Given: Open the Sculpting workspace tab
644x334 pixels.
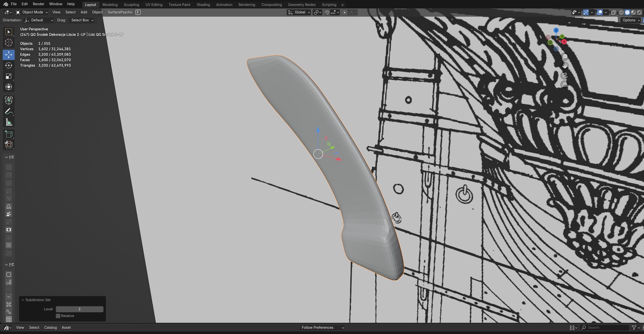Looking at the screenshot, I should (x=131, y=5).
